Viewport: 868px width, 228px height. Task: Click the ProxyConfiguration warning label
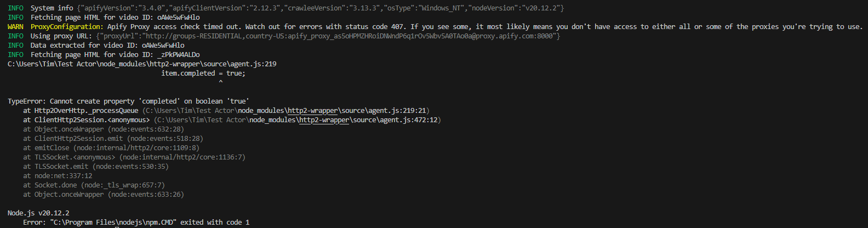coord(67,27)
